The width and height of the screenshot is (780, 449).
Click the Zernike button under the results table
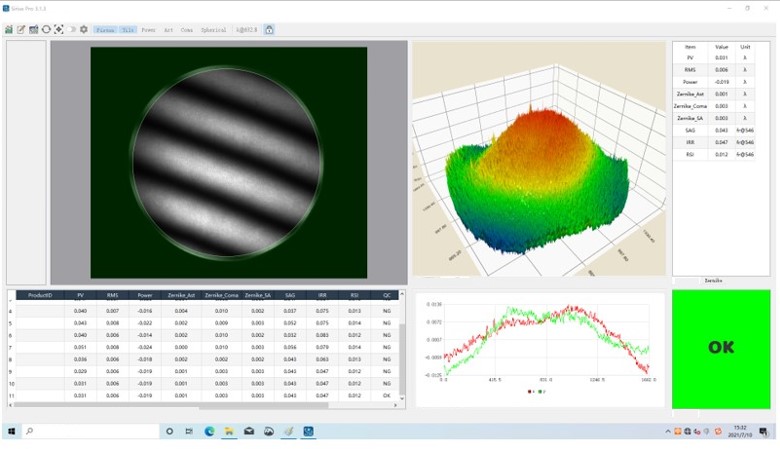(714, 281)
